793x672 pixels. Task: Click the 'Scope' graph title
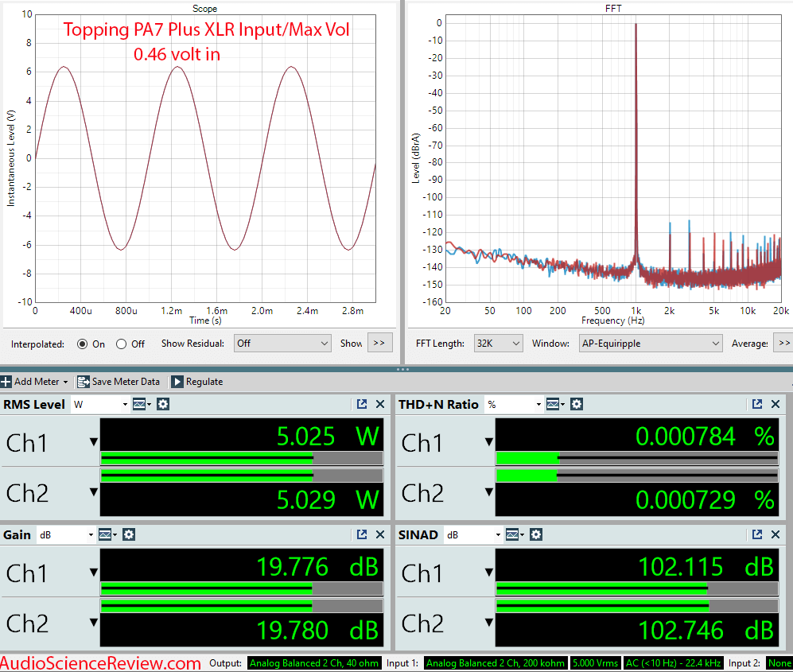[205, 9]
